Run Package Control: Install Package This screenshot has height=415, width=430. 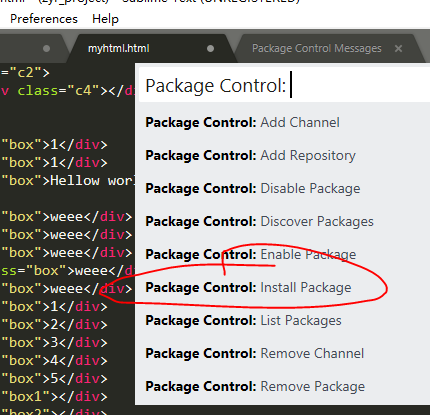[283, 287]
